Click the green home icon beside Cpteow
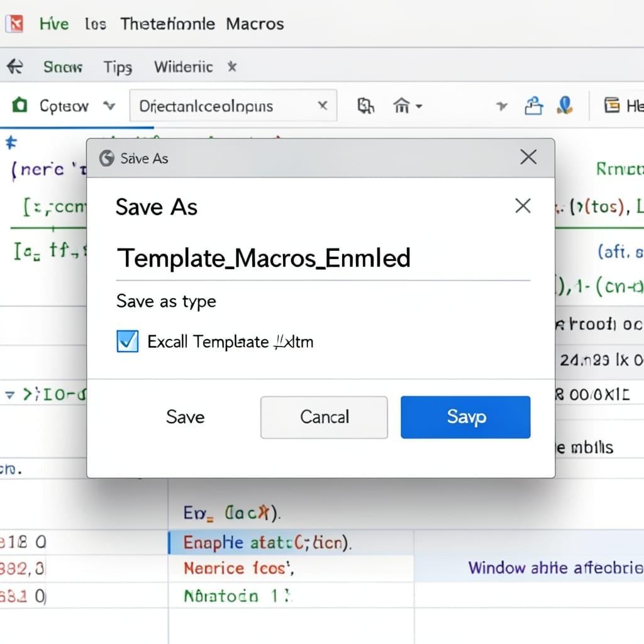The image size is (644, 644). click(19, 105)
